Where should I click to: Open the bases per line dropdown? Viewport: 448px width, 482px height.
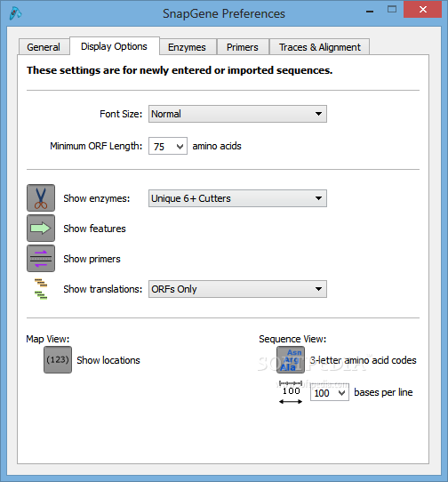330,392
